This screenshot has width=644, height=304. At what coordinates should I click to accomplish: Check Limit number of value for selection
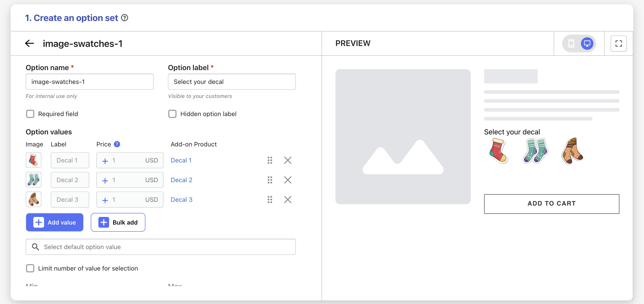30,268
